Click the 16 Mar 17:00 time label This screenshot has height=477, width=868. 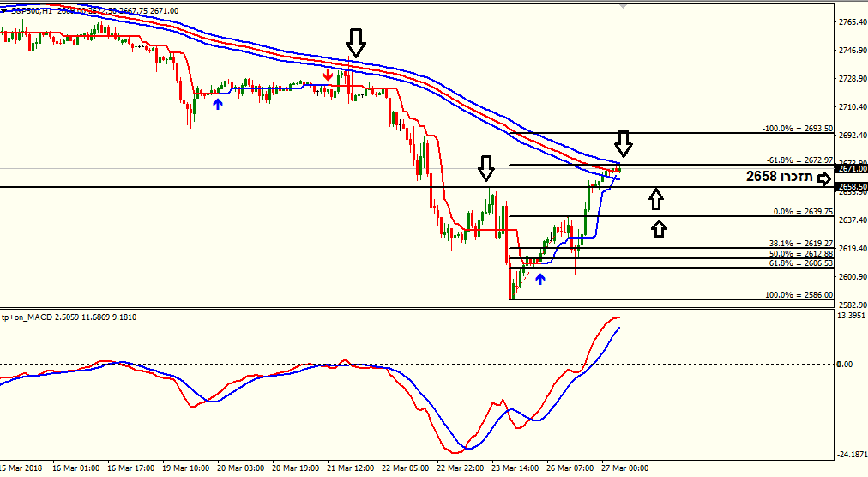click(131, 468)
